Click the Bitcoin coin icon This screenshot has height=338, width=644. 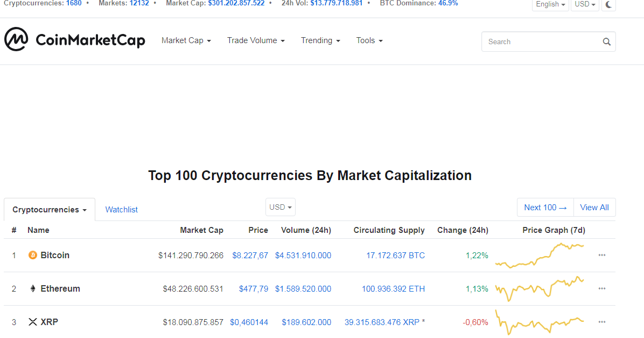click(x=32, y=255)
